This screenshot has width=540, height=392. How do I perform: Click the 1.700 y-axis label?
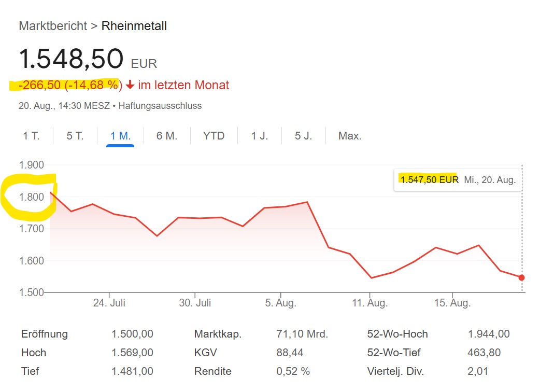point(31,228)
